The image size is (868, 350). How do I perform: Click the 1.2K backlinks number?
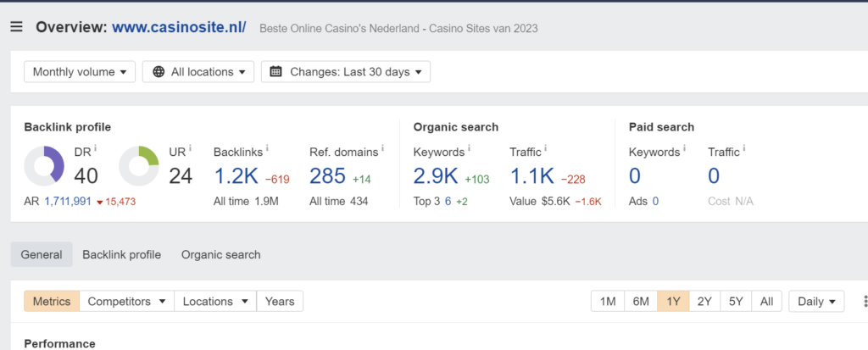point(235,175)
